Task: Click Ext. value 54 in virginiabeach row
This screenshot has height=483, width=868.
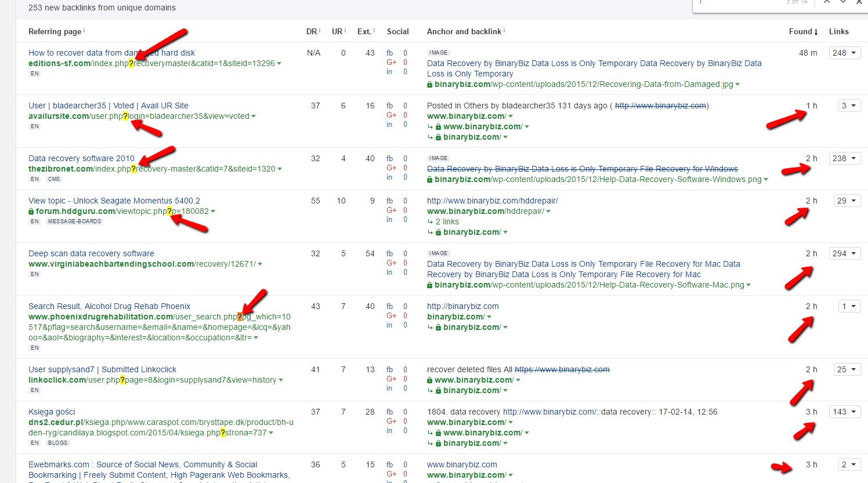Action: pos(370,253)
